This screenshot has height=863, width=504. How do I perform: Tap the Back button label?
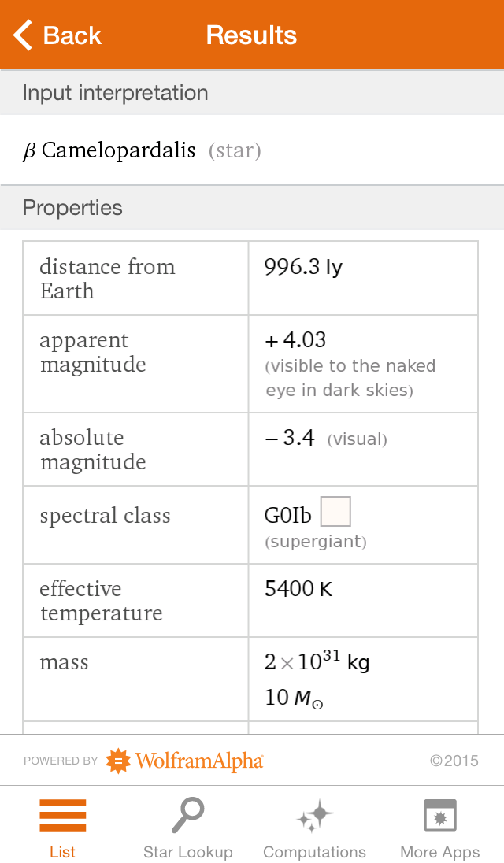pyautogui.click(x=72, y=35)
